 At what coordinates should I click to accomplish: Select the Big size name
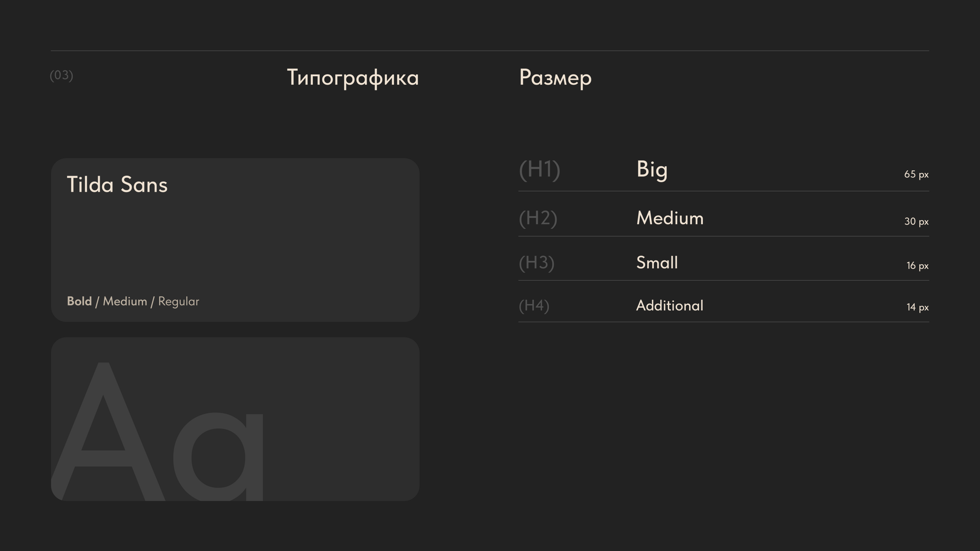(652, 169)
